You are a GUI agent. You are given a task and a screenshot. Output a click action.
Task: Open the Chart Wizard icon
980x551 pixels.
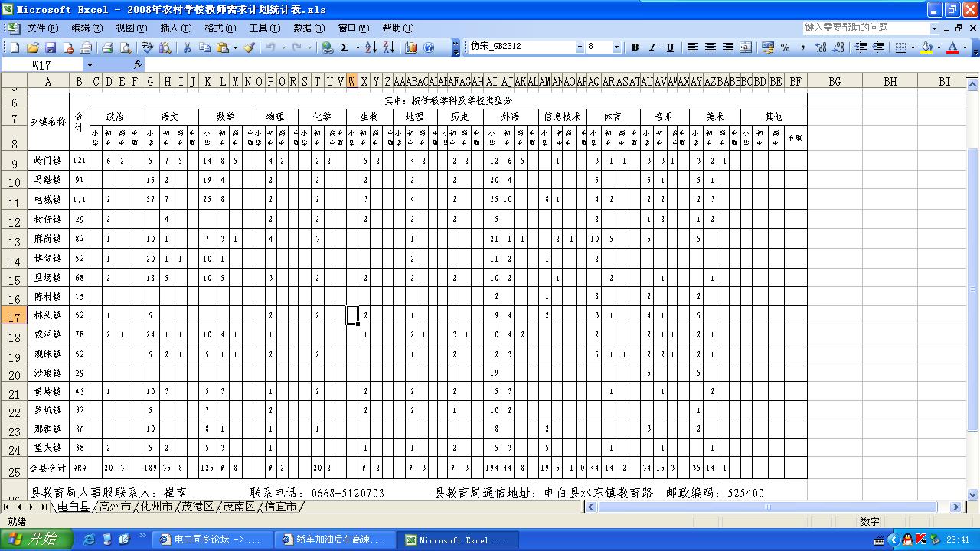click(411, 47)
